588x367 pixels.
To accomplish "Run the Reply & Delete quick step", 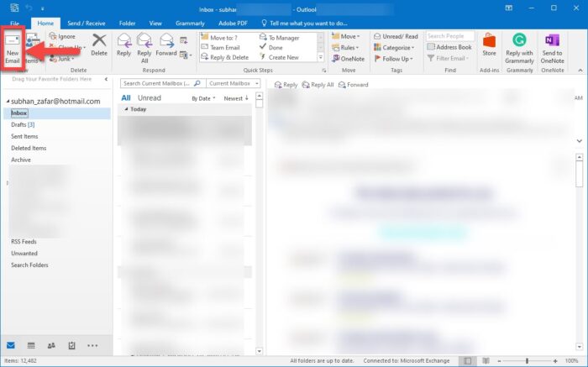I will tap(224, 57).
